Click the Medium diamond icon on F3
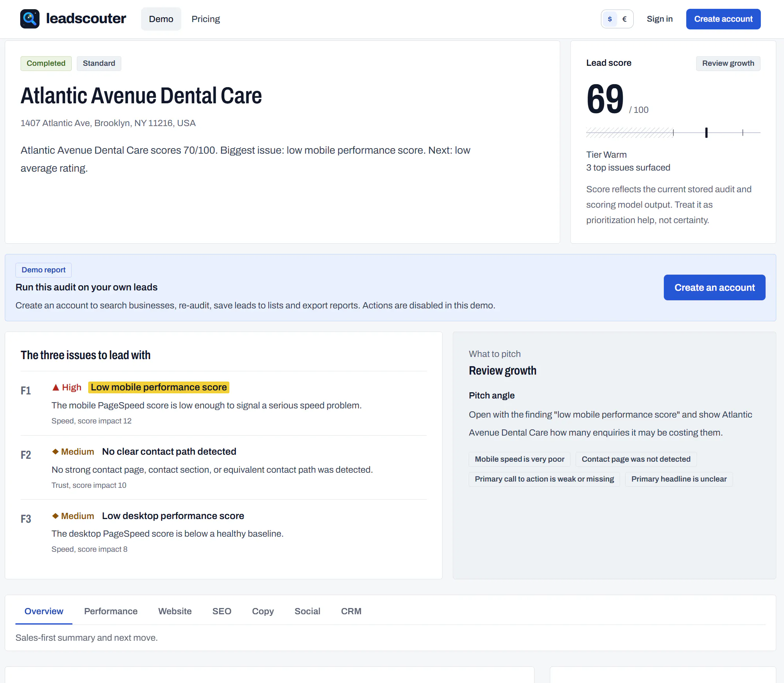 (55, 516)
